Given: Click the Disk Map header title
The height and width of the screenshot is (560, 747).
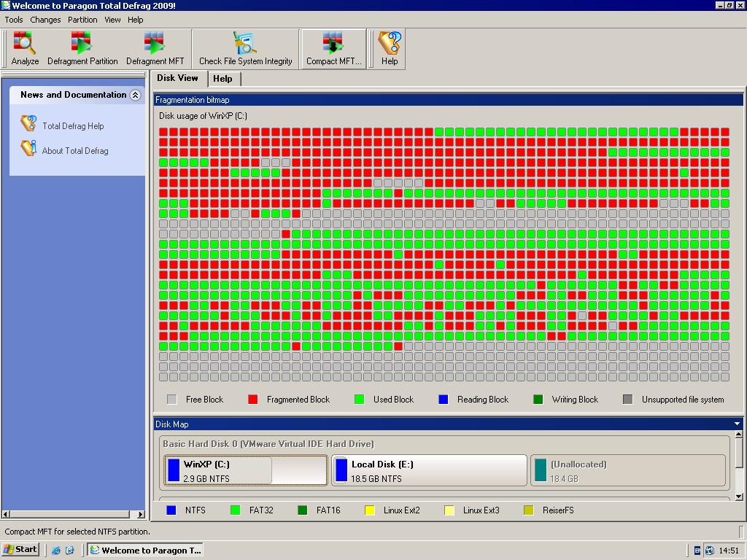Looking at the screenshot, I should click(171, 424).
